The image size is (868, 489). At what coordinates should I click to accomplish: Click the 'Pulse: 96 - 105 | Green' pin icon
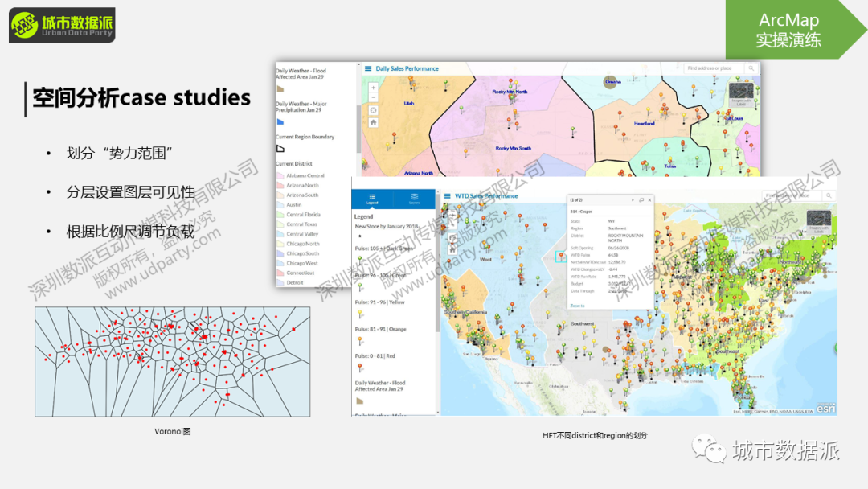coord(360,287)
